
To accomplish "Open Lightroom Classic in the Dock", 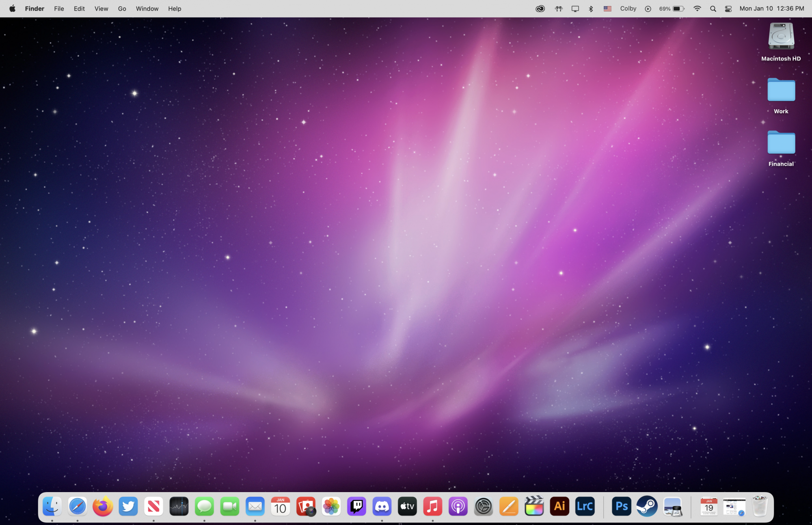I will tap(585, 506).
